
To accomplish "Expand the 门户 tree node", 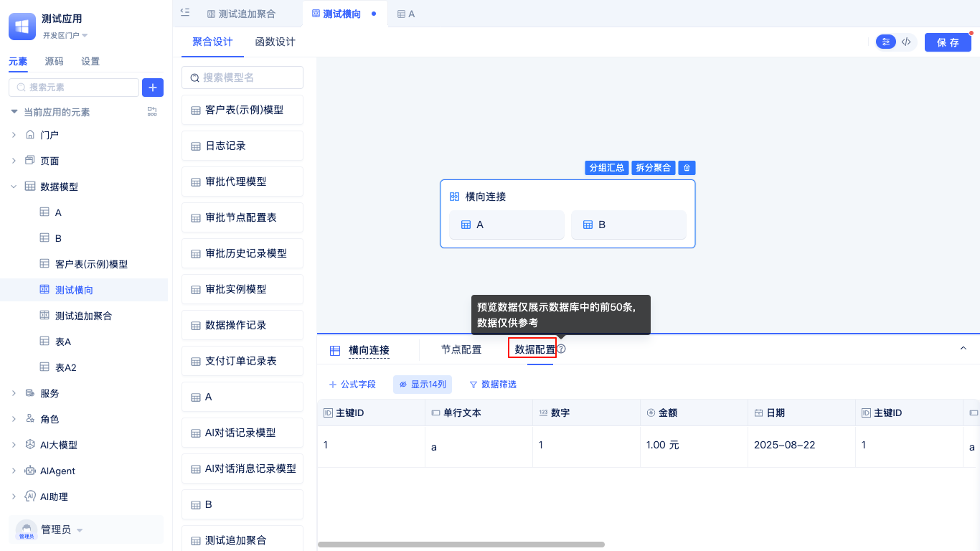I will pos(14,135).
